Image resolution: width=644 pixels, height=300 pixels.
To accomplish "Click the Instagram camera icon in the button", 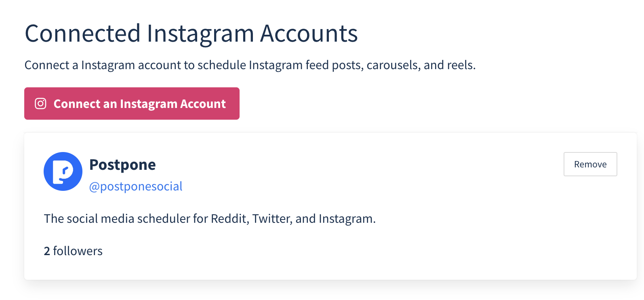I will (x=40, y=104).
